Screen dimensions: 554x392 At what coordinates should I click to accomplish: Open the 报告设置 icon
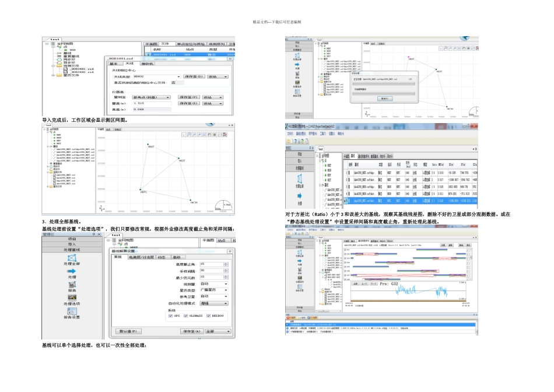click(x=72, y=311)
